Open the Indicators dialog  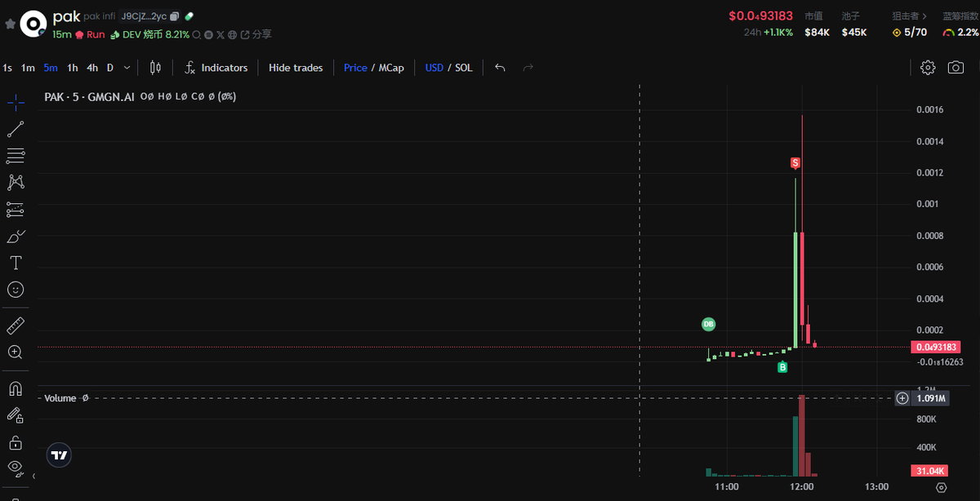[x=216, y=68]
